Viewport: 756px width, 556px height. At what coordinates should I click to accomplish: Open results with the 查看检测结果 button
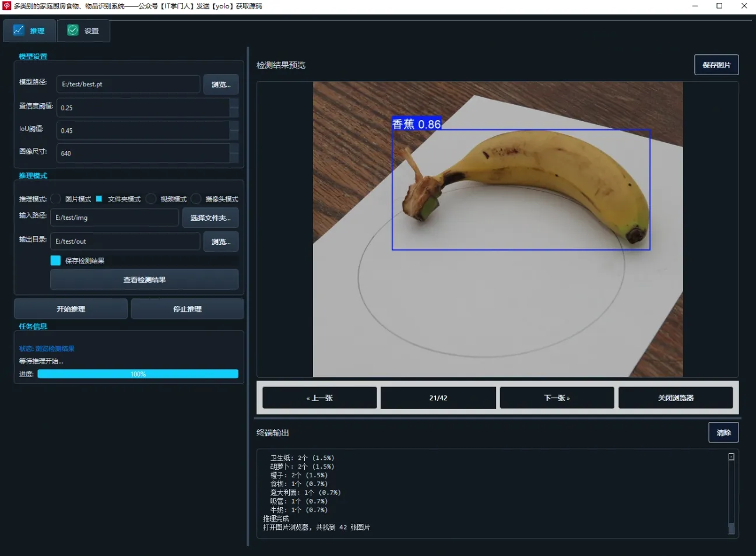145,280
